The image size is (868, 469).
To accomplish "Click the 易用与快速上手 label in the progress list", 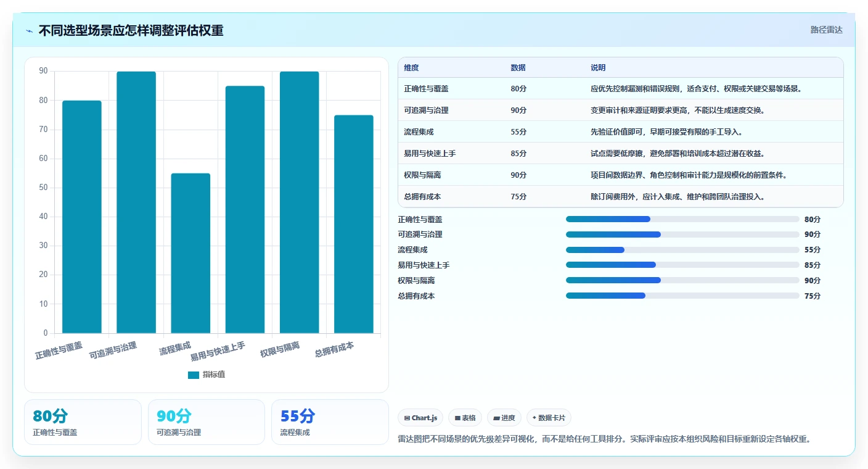I will pyautogui.click(x=424, y=265).
